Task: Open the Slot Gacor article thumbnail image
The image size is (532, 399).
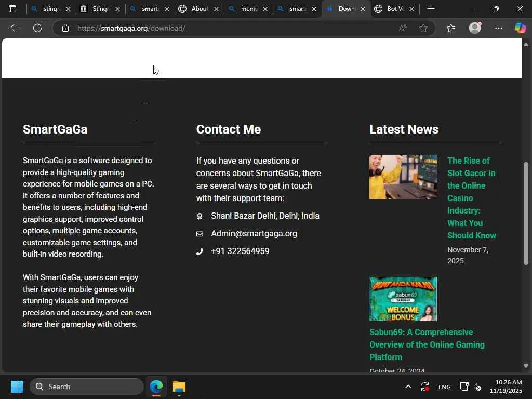Action: (403, 177)
